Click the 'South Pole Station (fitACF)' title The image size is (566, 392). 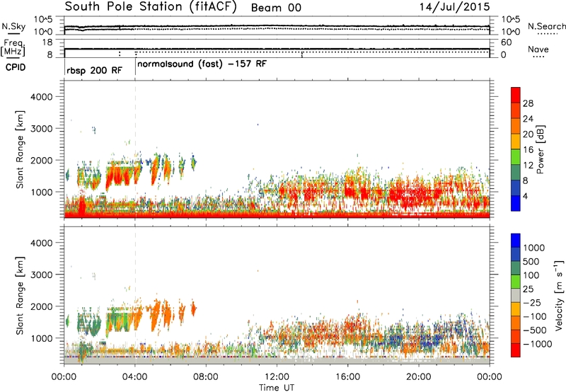pyautogui.click(x=151, y=7)
